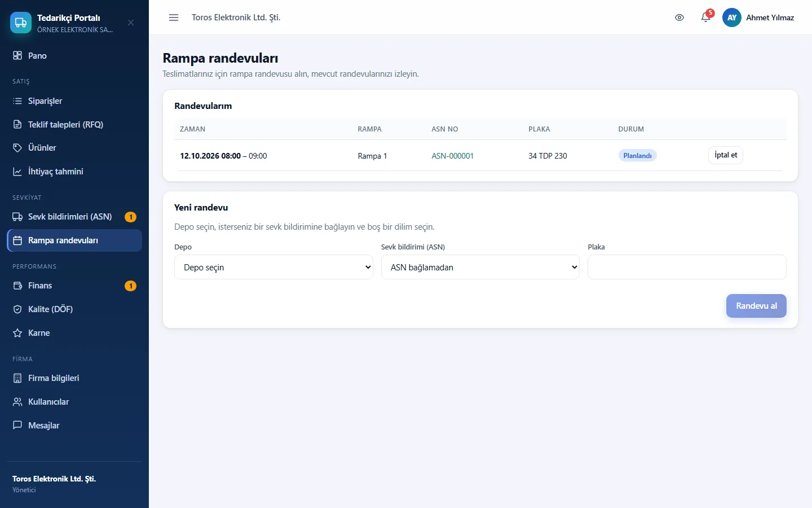The image size is (812, 508).
Task: Close the sidebar with the X icon
Action: [x=131, y=23]
